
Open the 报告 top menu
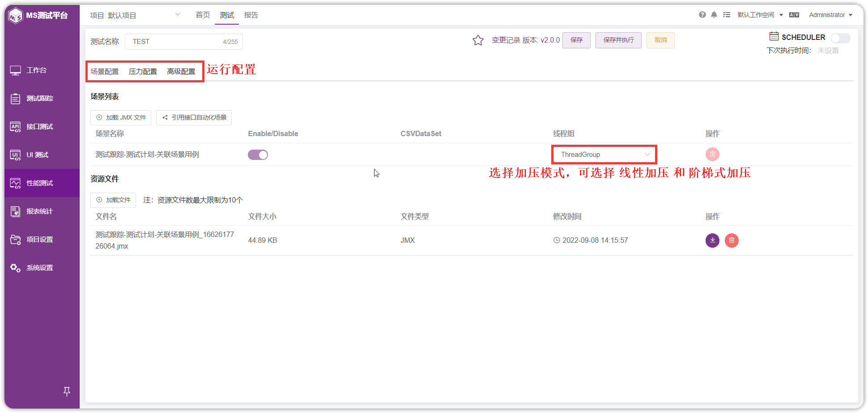coord(251,15)
